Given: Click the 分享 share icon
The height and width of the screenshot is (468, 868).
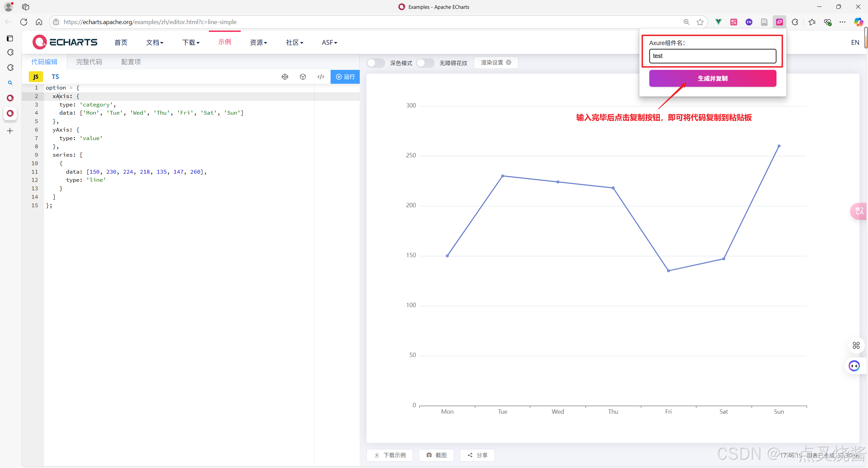Looking at the screenshot, I should point(469,455).
